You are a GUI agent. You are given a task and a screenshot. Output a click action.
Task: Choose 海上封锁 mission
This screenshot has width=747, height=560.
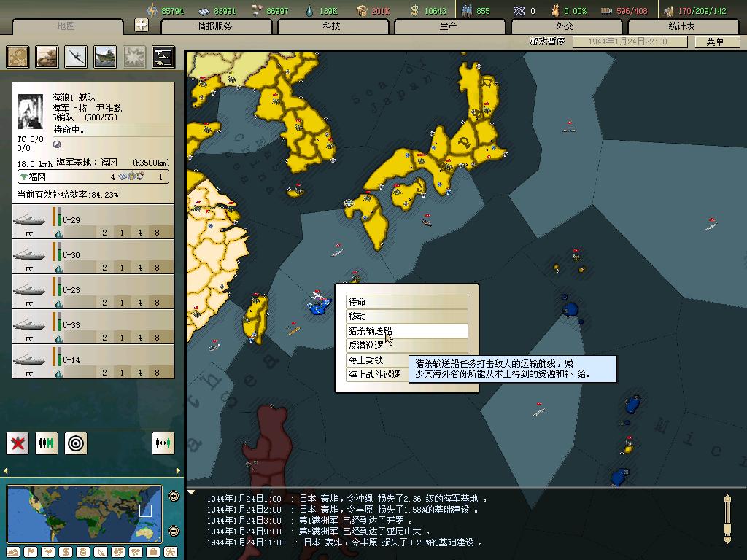tap(377, 360)
